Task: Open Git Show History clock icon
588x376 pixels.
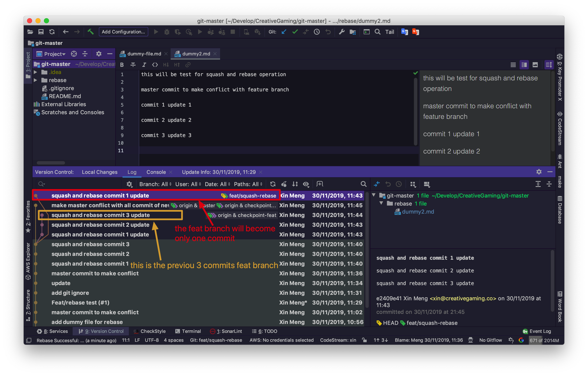Action: (x=317, y=32)
